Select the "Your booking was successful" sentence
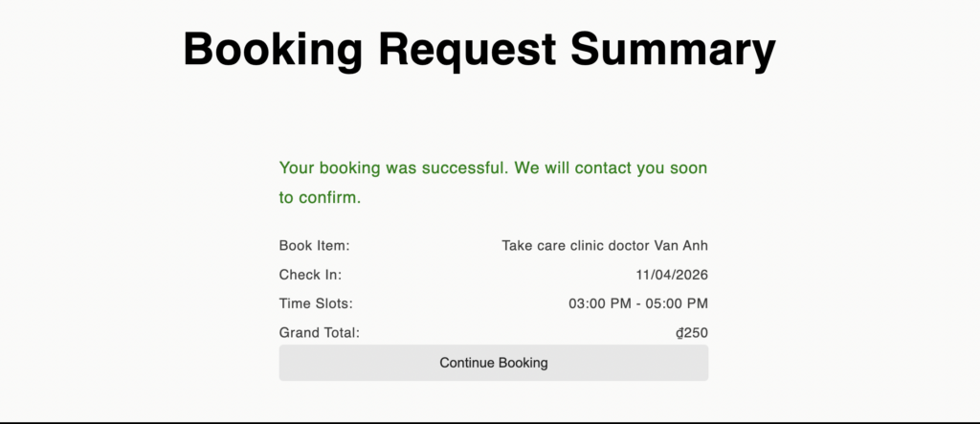The height and width of the screenshot is (424, 980). point(393,168)
